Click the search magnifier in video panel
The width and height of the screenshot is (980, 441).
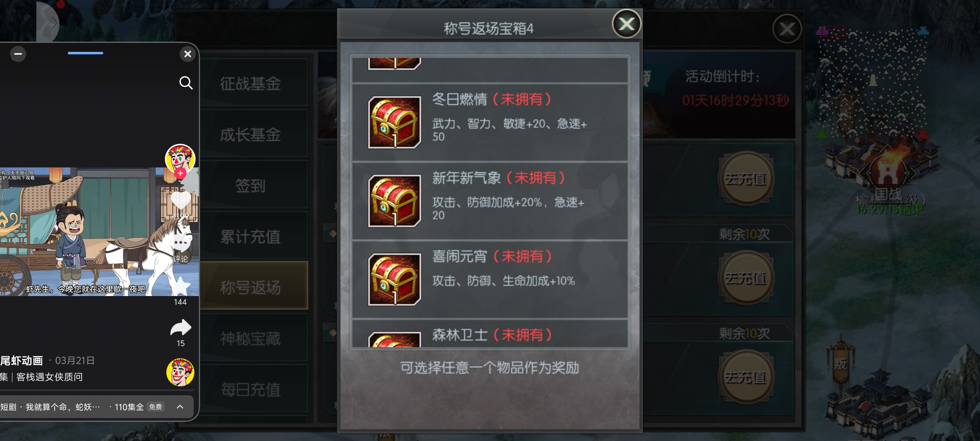tap(186, 83)
